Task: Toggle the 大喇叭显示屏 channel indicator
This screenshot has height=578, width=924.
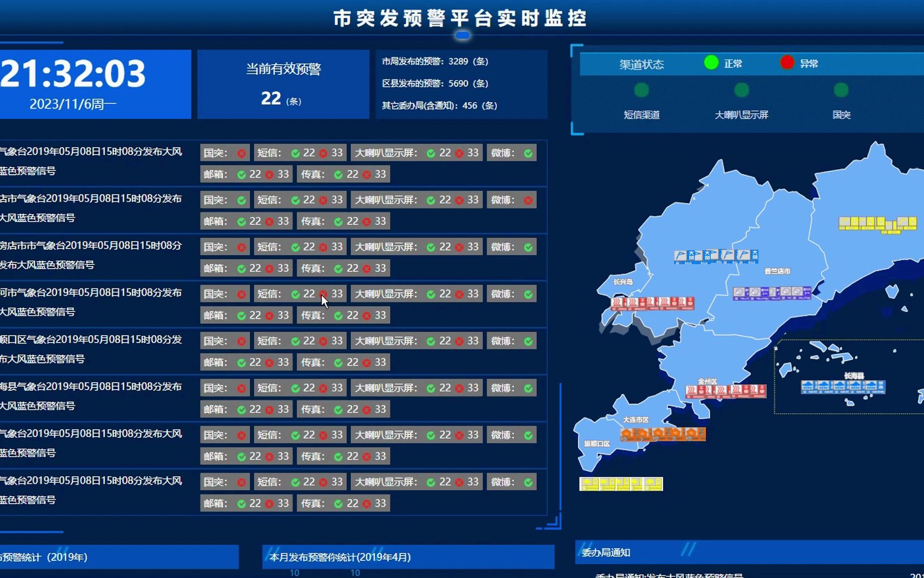Action: coord(741,90)
